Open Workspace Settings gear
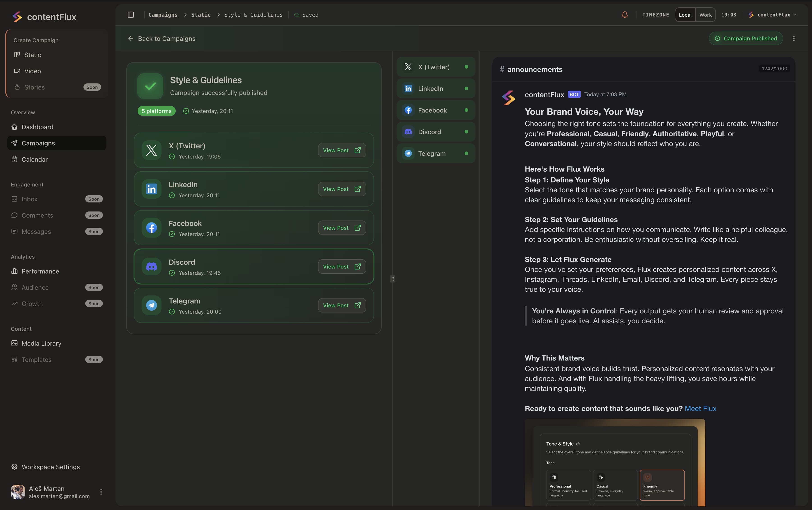 pos(14,467)
